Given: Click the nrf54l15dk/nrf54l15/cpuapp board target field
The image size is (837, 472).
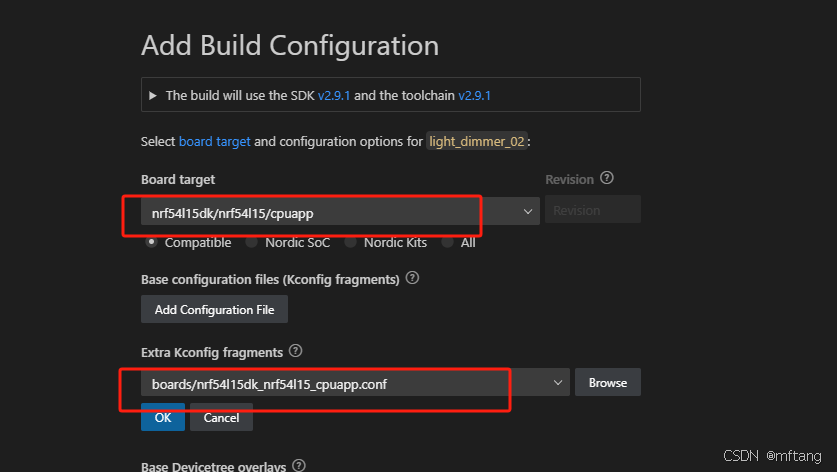Looking at the screenshot, I should click(340, 211).
